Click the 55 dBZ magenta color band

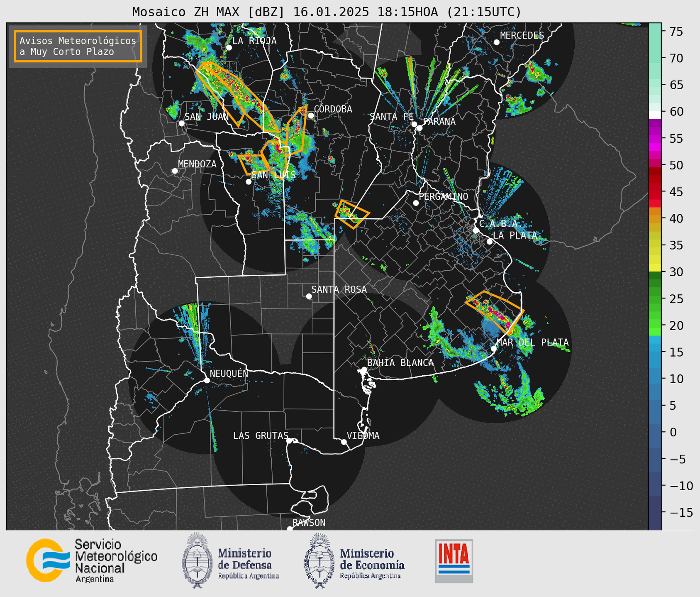tap(655, 139)
